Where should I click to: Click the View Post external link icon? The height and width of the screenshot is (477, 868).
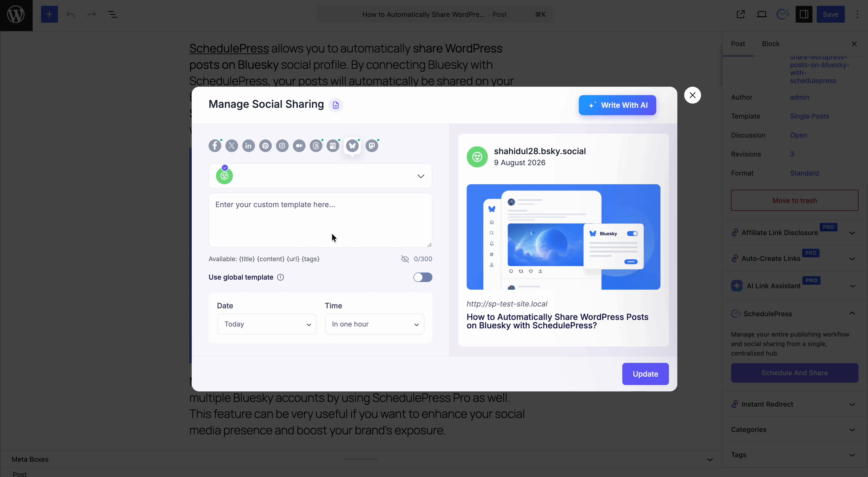741,14
